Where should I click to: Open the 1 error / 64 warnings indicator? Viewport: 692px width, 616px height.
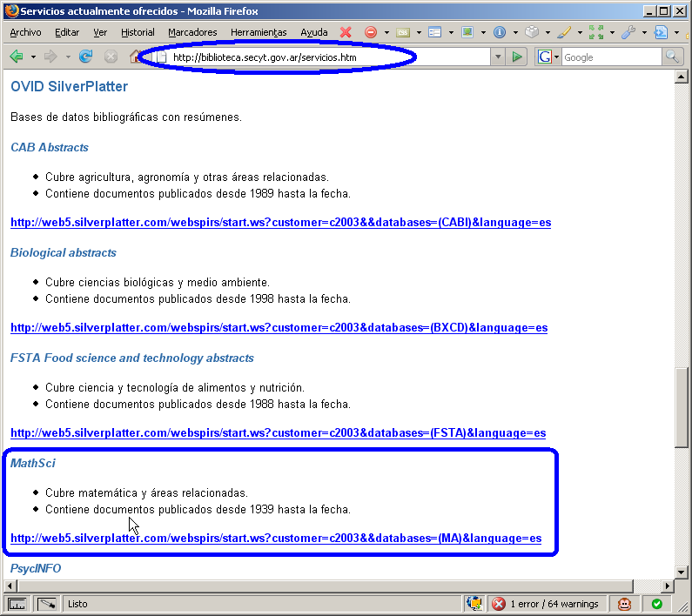545,603
